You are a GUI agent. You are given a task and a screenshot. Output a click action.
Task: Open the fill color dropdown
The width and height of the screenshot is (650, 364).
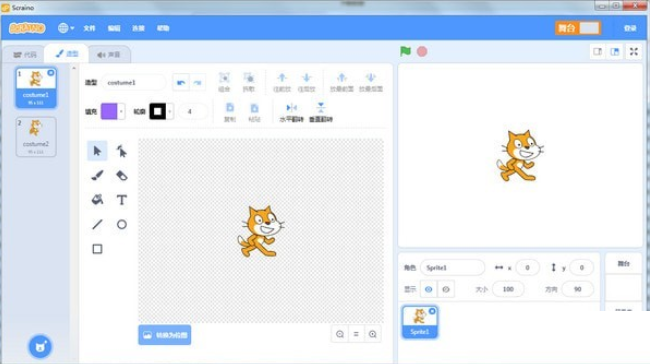click(x=121, y=111)
